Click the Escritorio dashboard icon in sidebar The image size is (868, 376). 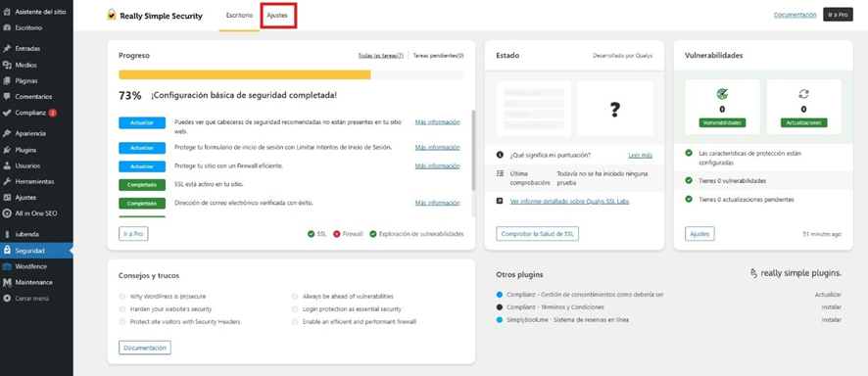click(x=7, y=27)
